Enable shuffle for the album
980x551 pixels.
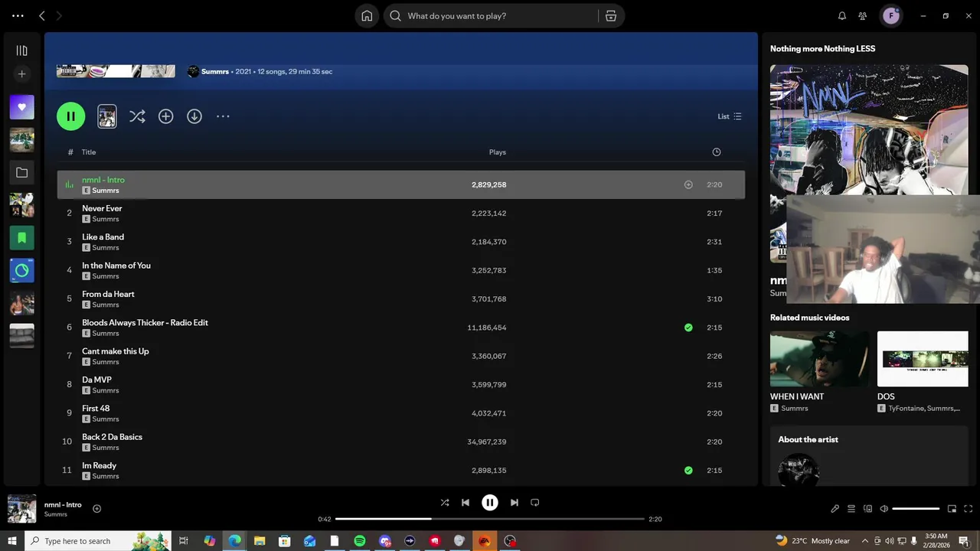click(137, 116)
